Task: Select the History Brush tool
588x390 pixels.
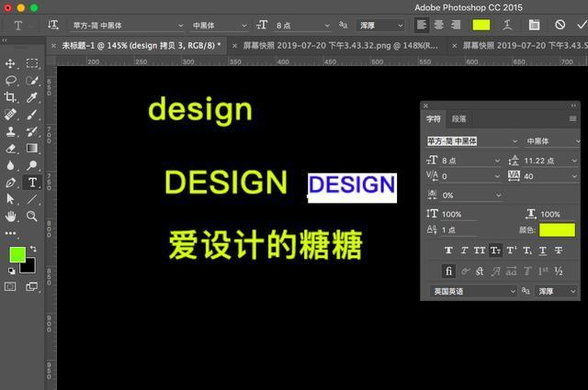Action: (32, 131)
